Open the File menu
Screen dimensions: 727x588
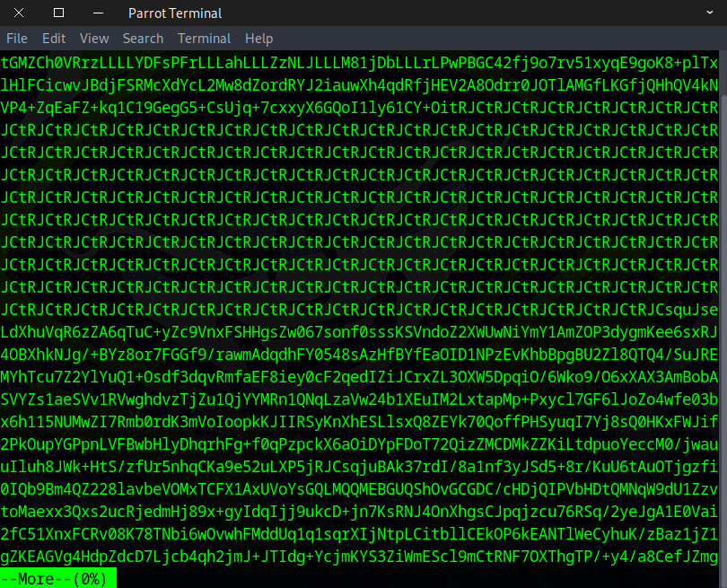[16, 39]
